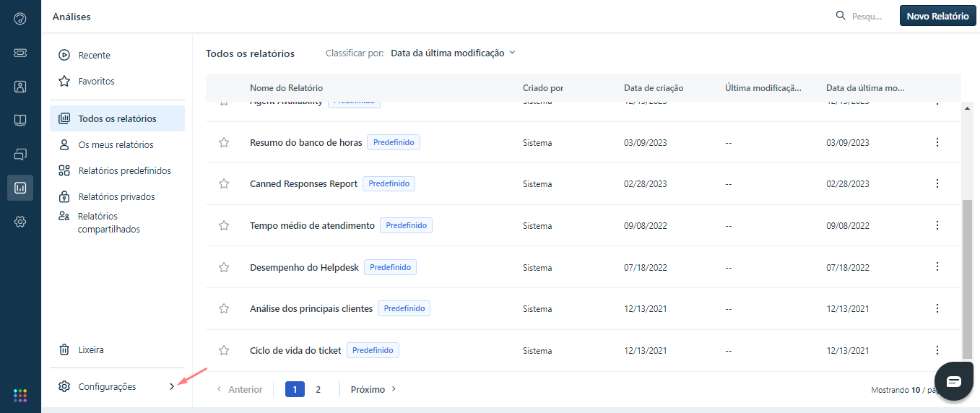
Task: Open Os meus relatórios
Action: 117,144
